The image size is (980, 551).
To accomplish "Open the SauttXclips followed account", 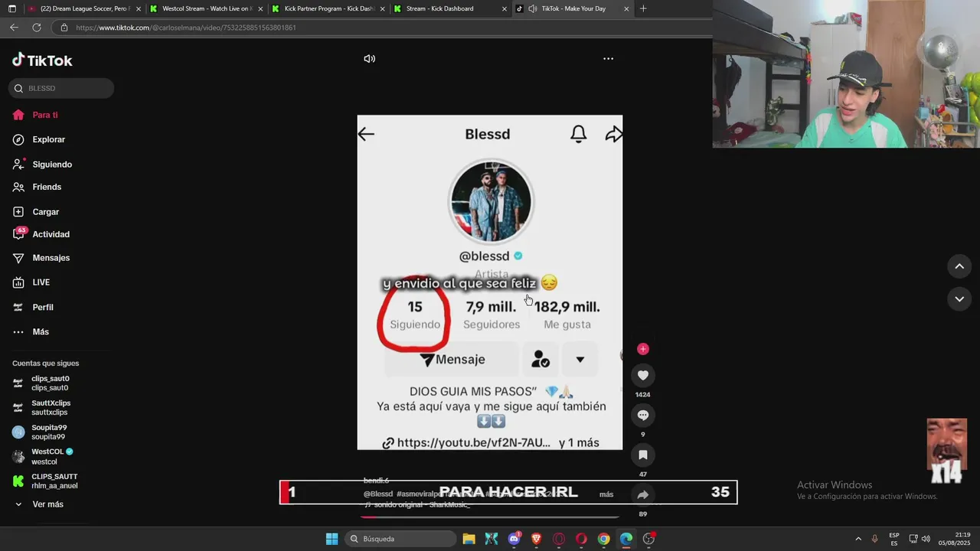I will pos(42,407).
